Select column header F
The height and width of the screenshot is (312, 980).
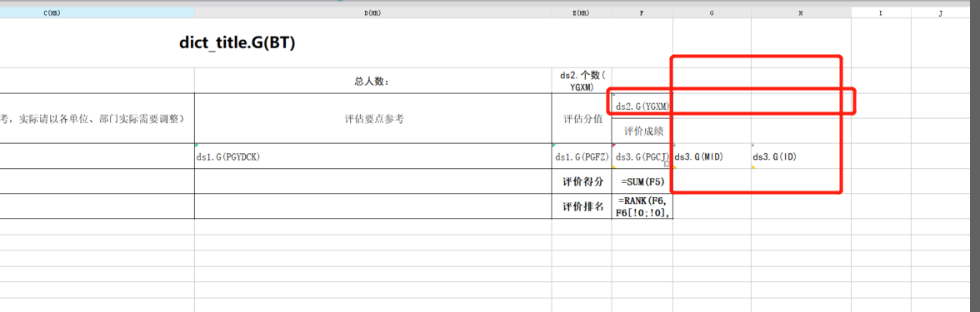(x=642, y=12)
